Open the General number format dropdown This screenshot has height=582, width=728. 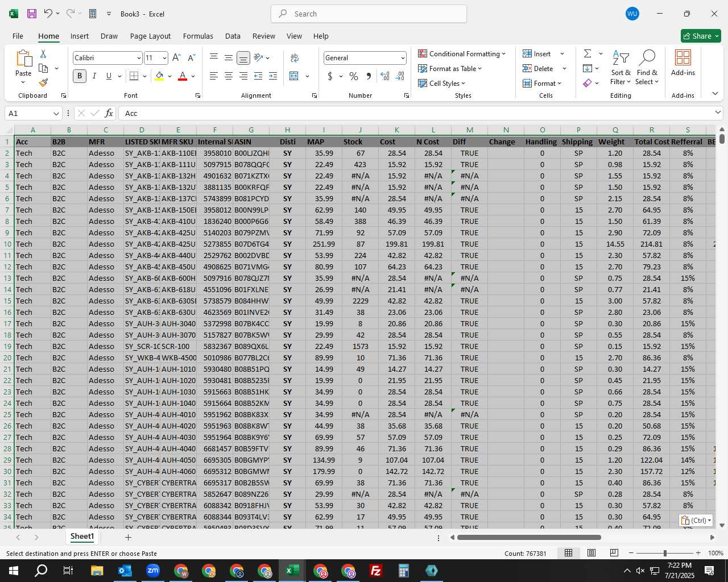click(x=403, y=58)
